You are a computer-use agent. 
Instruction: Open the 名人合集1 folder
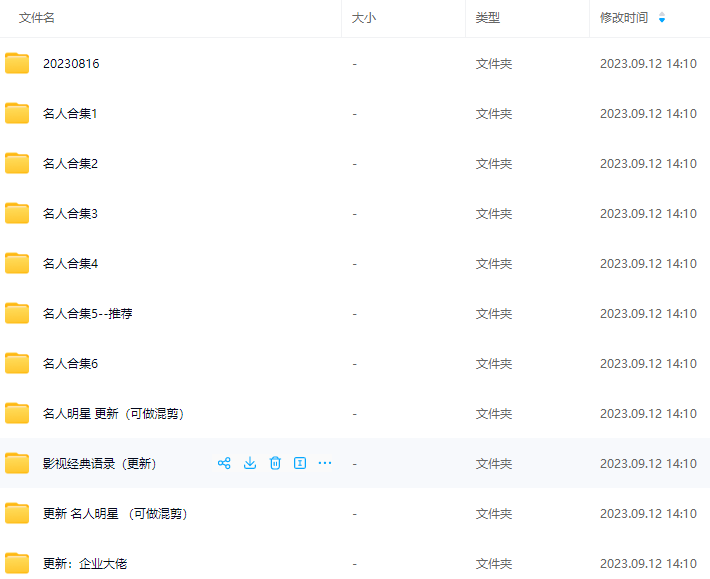coord(70,114)
